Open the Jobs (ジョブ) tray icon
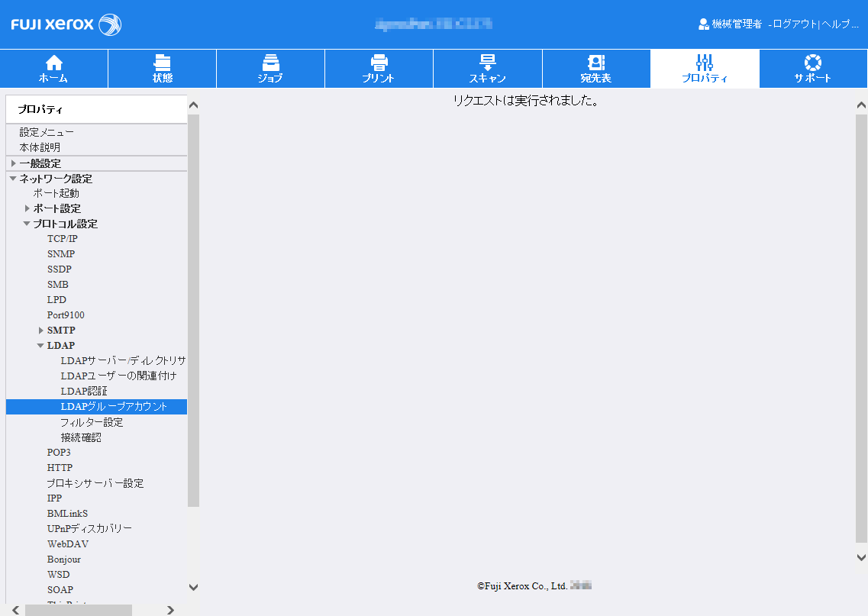This screenshot has height=616, width=868. coord(270,63)
